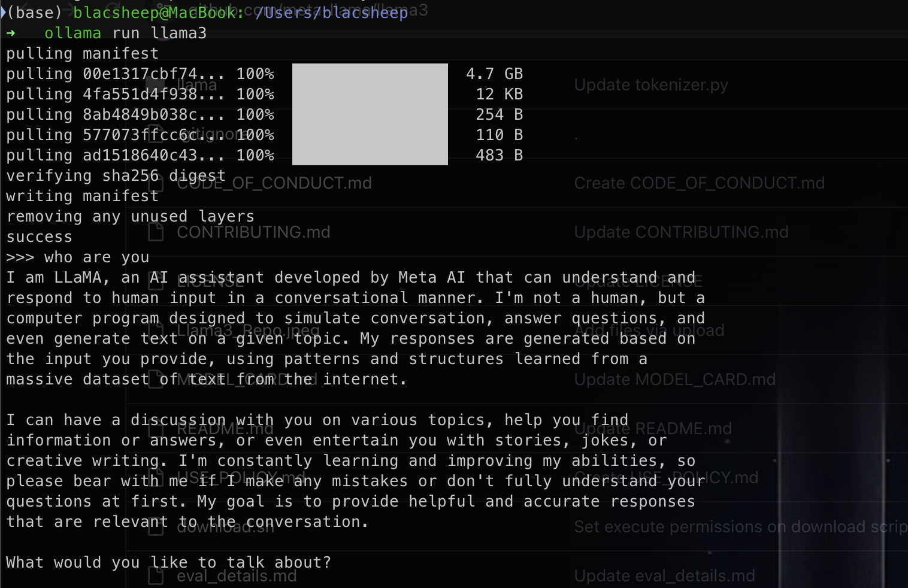
Task: Open the download.sh file
Action: point(225,527)
